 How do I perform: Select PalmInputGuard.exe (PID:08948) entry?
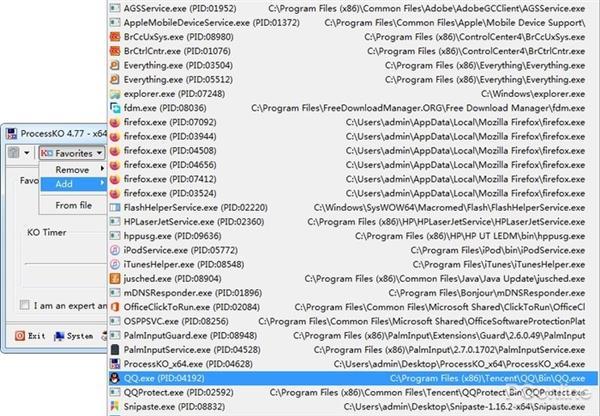(x=353, y=336)
